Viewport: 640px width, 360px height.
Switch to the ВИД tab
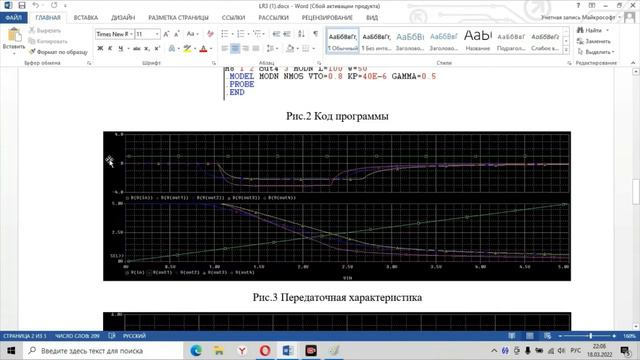[372, 18]
